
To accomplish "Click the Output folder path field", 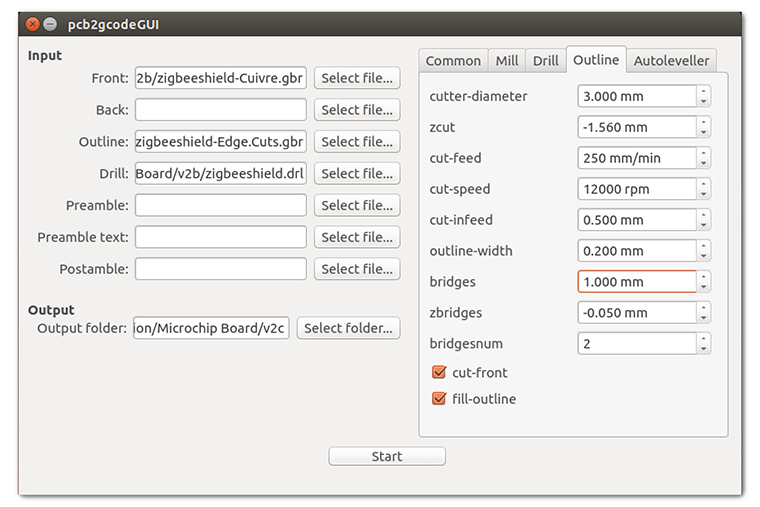I will point(211,328).
